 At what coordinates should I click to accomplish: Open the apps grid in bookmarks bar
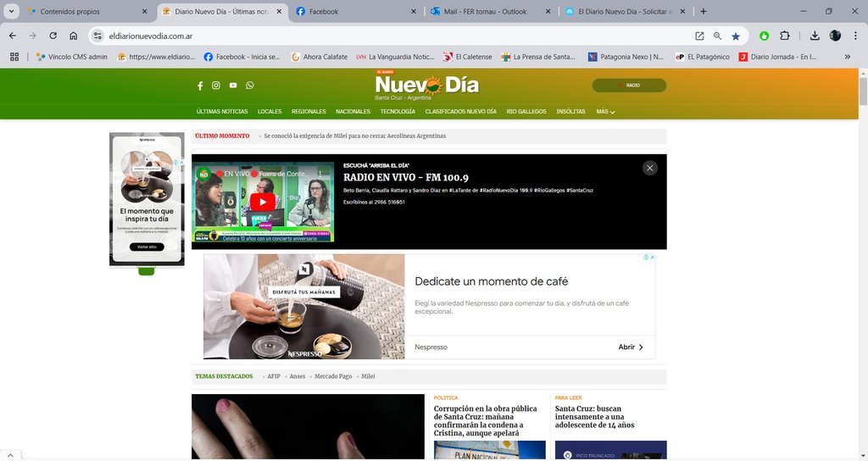(14, 57)
